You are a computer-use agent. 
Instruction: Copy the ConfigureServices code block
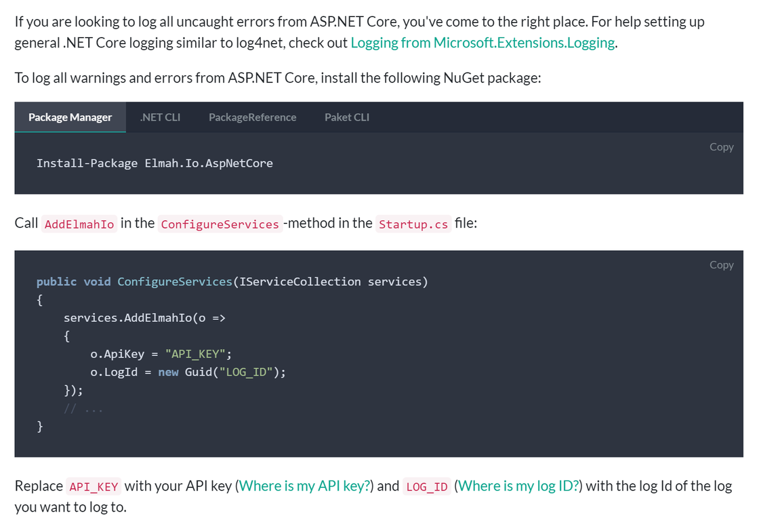coord(721,265)
